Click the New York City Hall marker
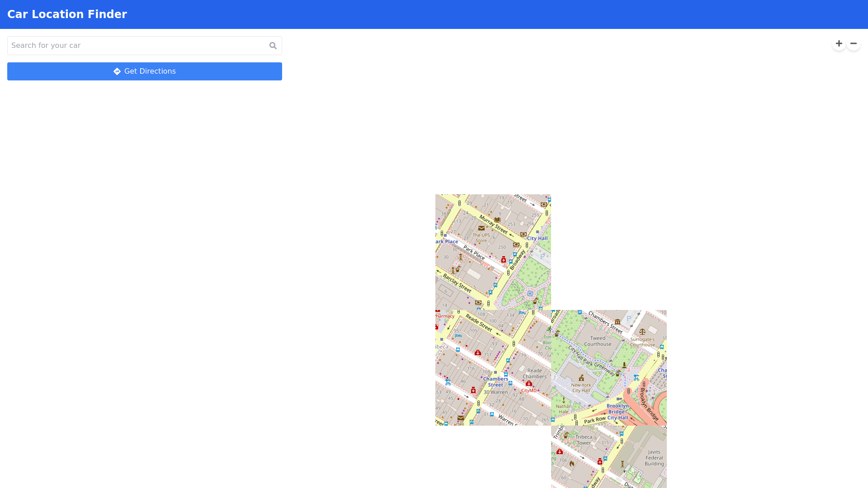 click(581, 378)
